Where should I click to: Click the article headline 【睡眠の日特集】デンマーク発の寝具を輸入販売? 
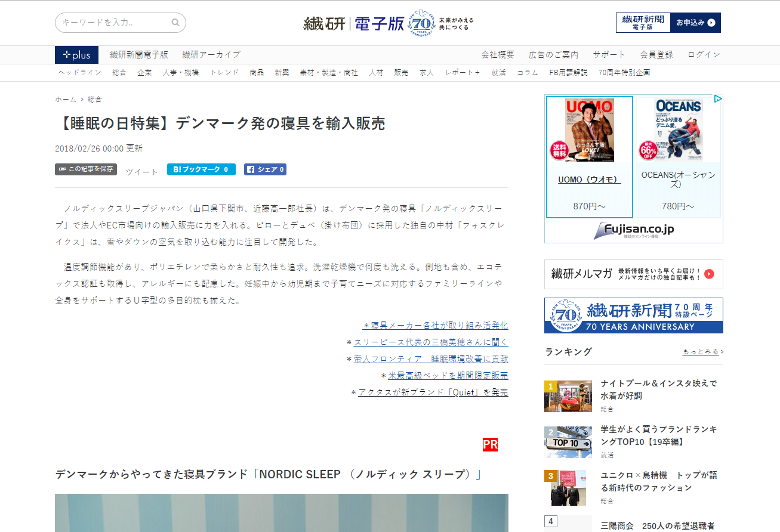(220, 123)
